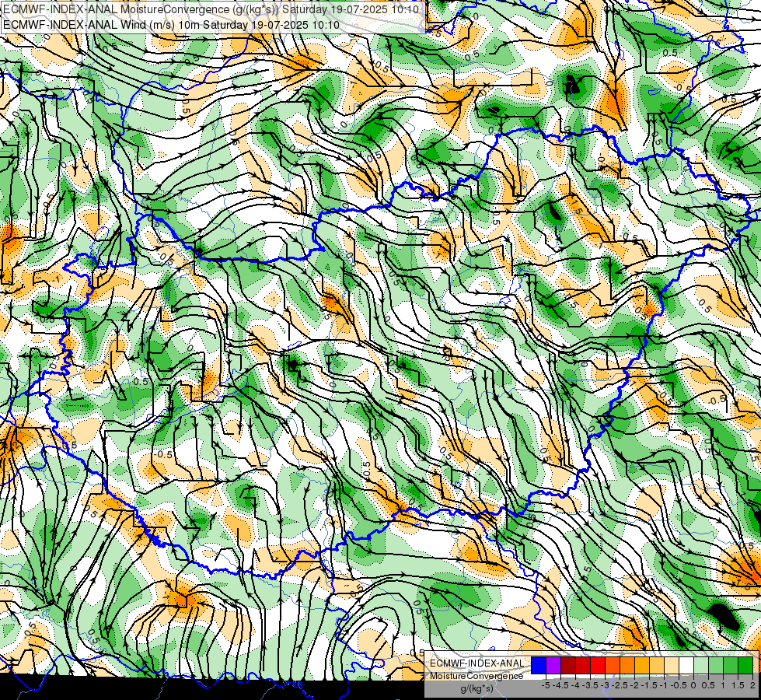Click the blue legend swatch below -5
Viewport: 761px width, 700px height.
coord(539,666)
